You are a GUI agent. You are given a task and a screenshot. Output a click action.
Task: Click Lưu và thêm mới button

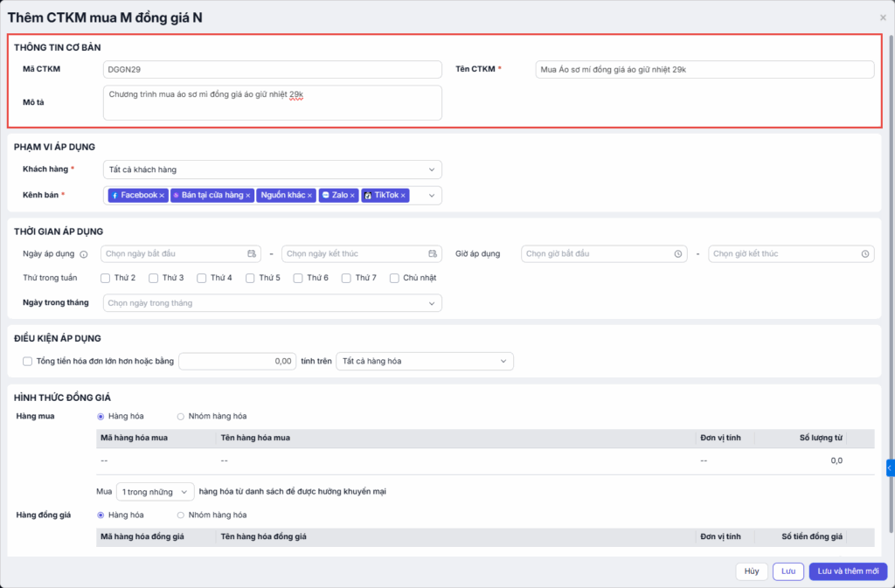(848, 571)
